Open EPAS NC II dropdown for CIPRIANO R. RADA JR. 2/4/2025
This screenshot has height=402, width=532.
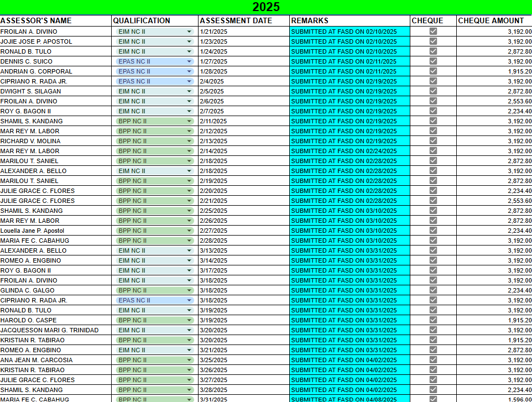[189, 81]
